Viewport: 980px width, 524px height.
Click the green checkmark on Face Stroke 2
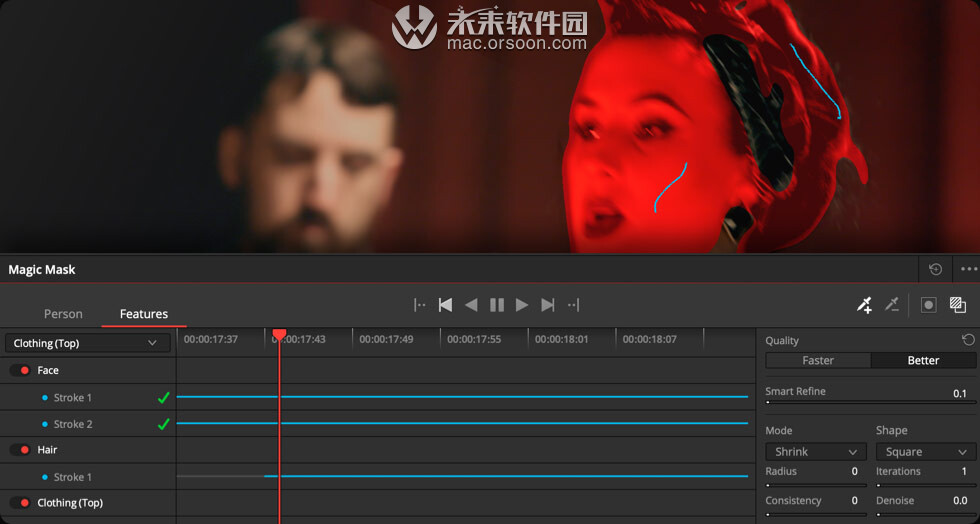[x=164, y=425]
